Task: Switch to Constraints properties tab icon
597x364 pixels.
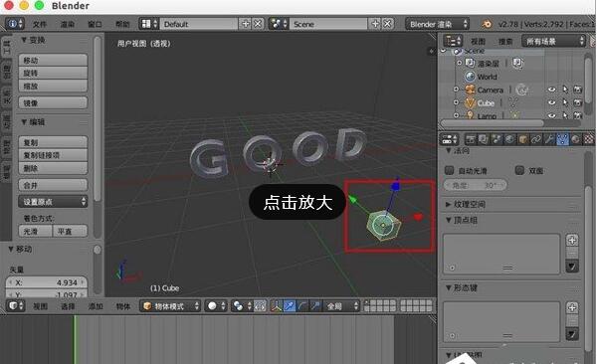Action: (x=535, y=140)
